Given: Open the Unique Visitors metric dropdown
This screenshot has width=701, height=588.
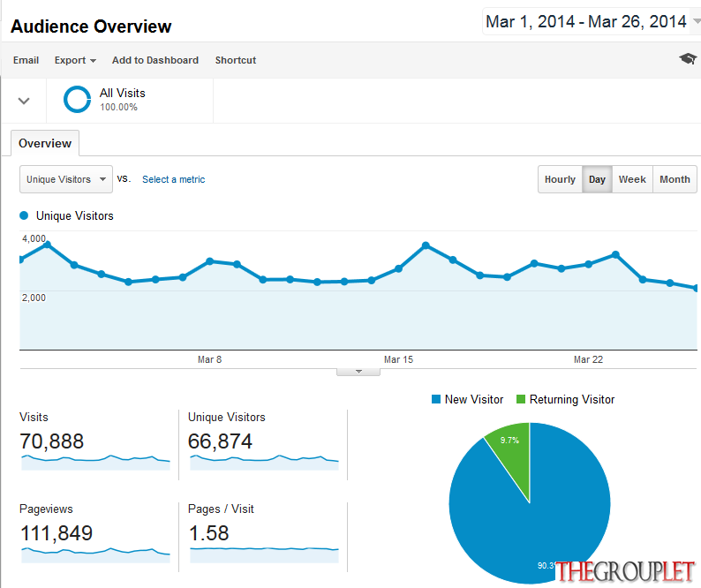Looking at the screenshot, I should pyautogui.click(x=66, y=179).
